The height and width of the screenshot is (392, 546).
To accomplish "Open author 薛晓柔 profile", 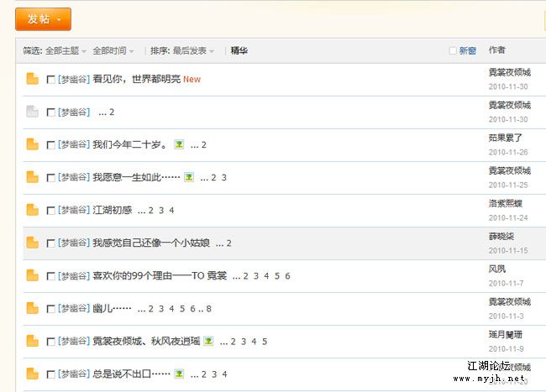I will 501,236.
